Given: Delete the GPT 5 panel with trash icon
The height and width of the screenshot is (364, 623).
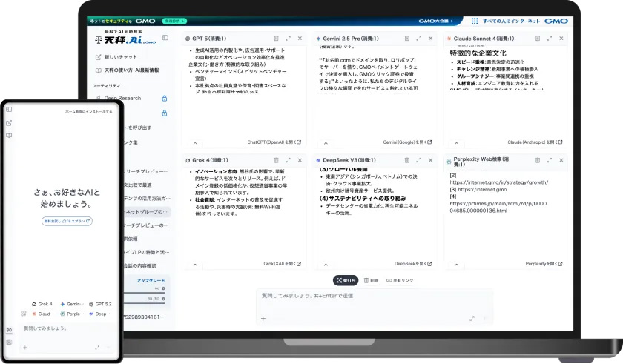Looking at the screenshot, I should tap(276, 39).
